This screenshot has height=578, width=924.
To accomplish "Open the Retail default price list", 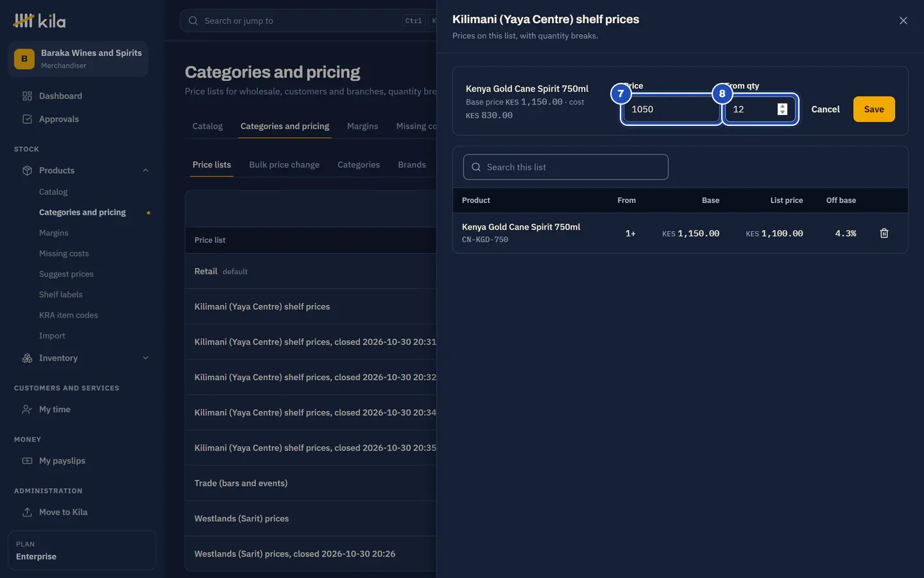I will [x=311, y=271].
